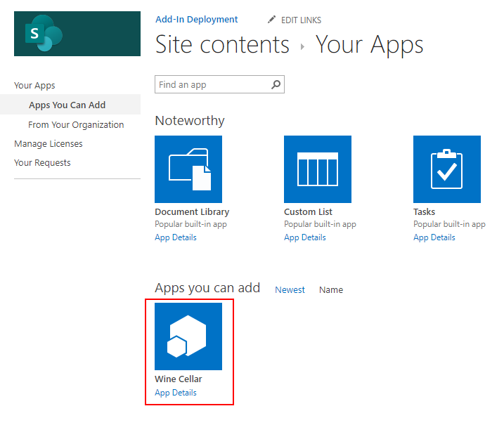Click Site contents in the breadcrumb
Viewport: 504px width, 425px height.
[222, 45]
